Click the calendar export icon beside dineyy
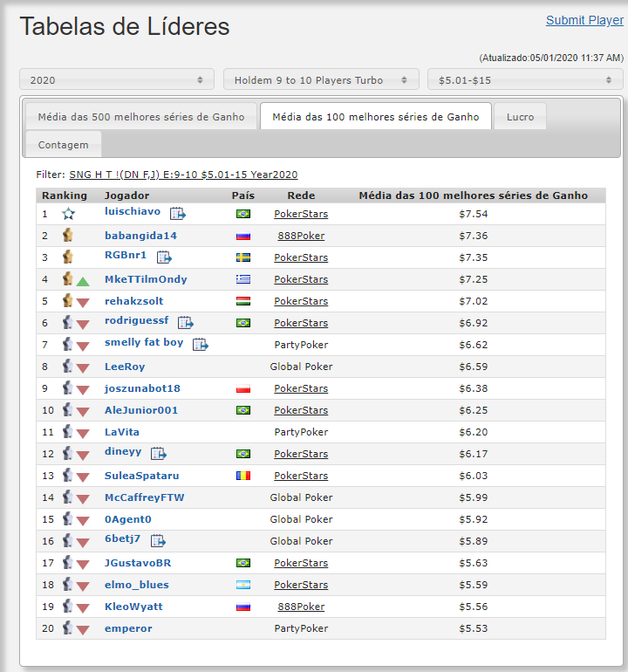628x672 pixels. pos(159,454)
